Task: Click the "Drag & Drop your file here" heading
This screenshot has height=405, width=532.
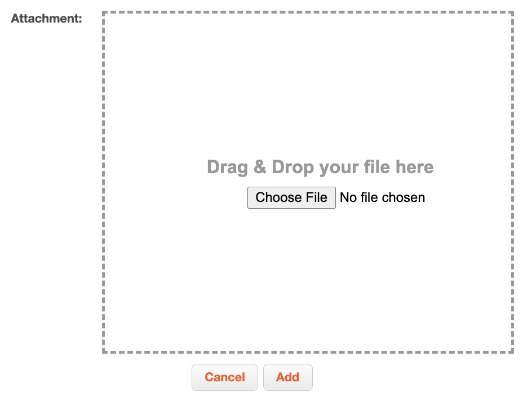Action: coord(320,167)
